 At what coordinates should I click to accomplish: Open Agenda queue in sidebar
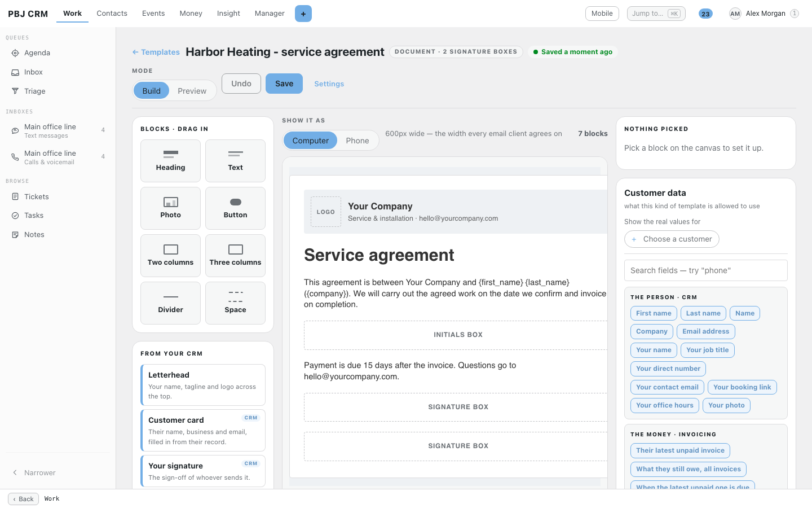coord(58,53)
